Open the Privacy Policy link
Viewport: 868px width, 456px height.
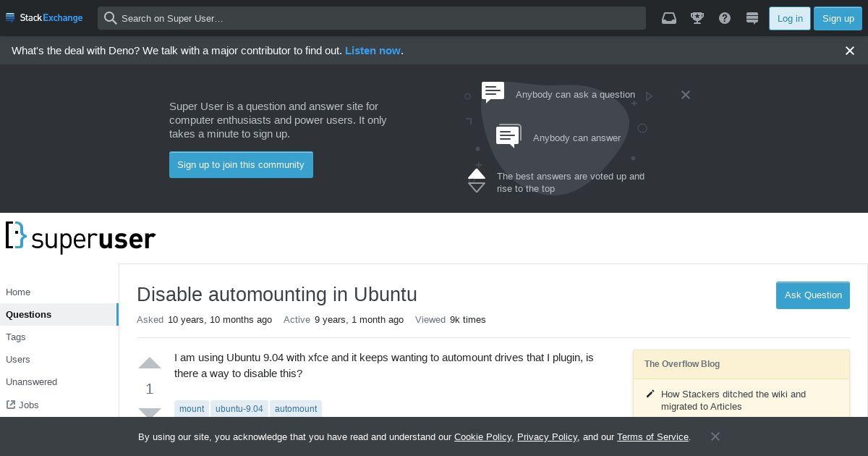pos(547,437)
